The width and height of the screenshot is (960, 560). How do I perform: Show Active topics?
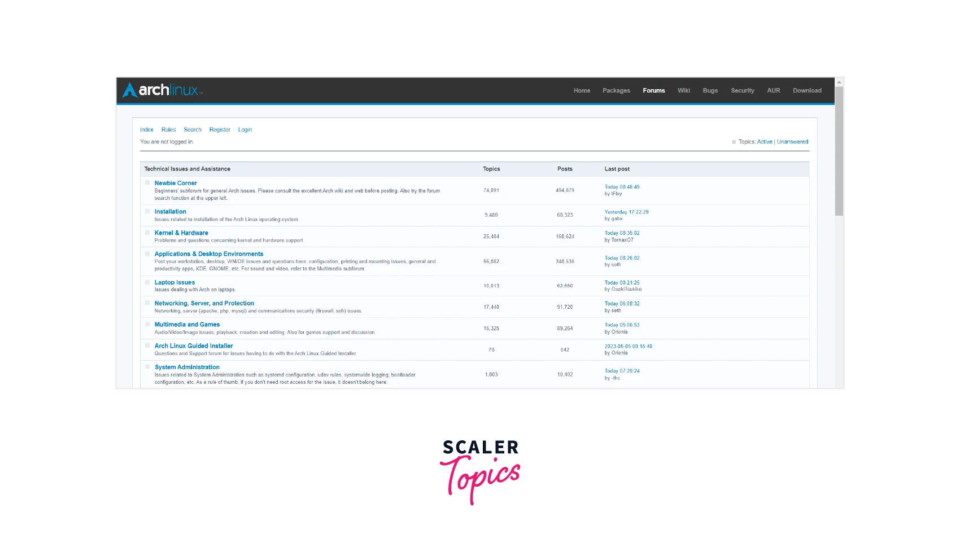[x=765, y=142]
